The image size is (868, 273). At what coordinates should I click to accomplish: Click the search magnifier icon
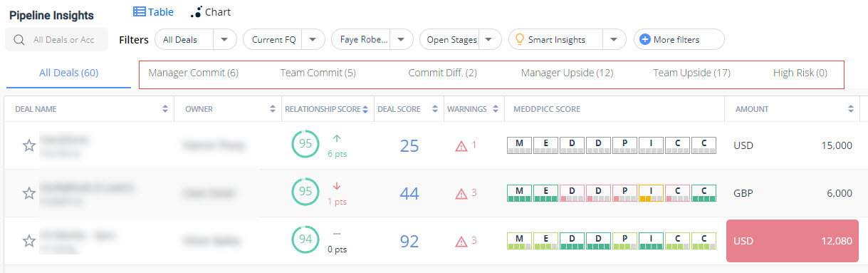tap(19, 40)
